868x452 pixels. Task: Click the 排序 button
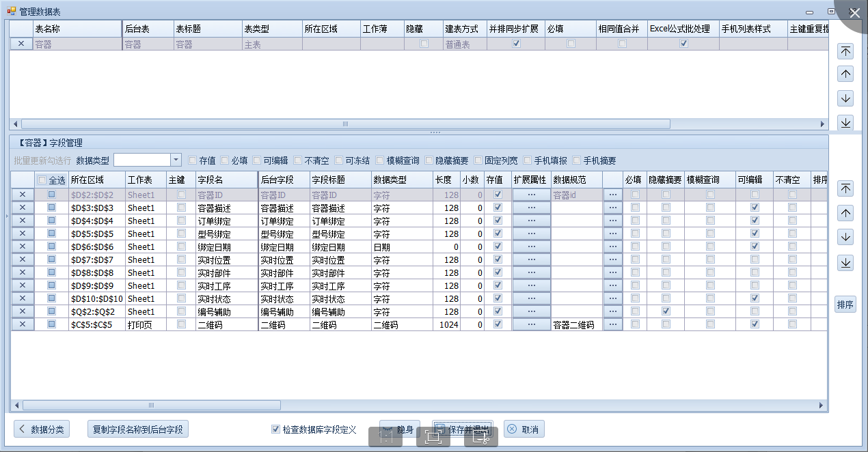tap(845, 305)
